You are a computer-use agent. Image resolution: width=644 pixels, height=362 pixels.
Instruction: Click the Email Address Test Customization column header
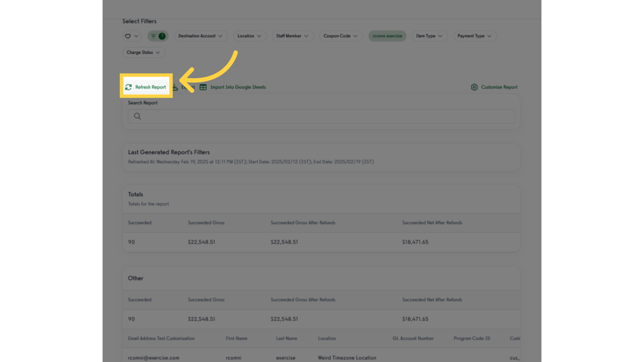click(161, 338)
